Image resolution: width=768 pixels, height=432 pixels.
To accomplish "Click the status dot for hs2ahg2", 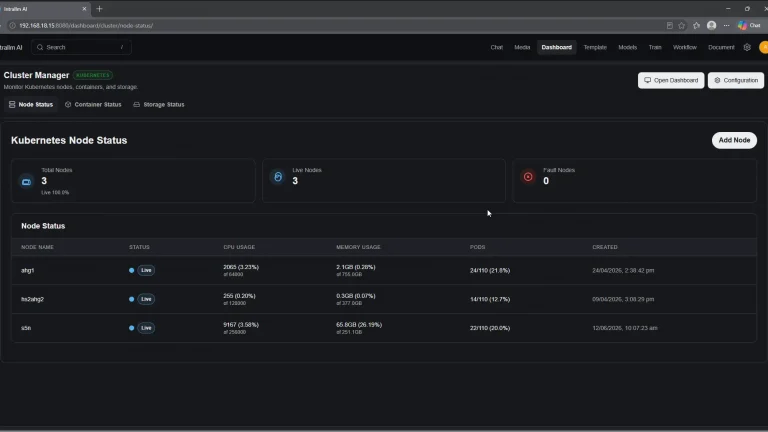I will (131, 299).
